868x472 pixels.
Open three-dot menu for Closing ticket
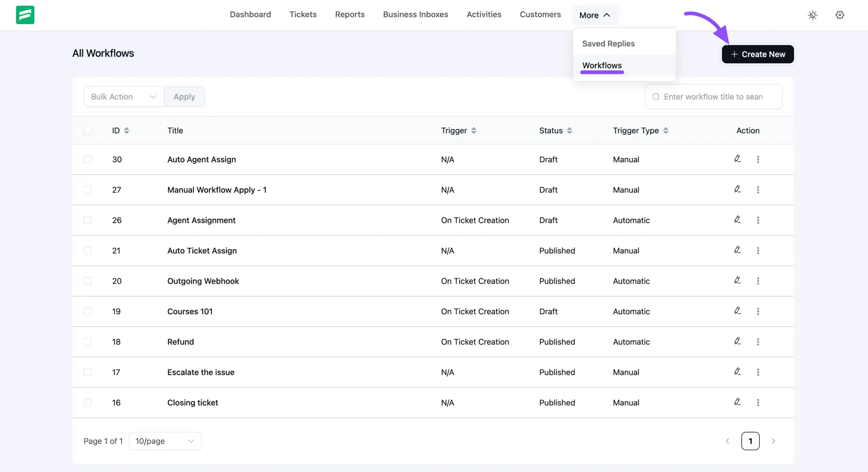coord(758,402)
